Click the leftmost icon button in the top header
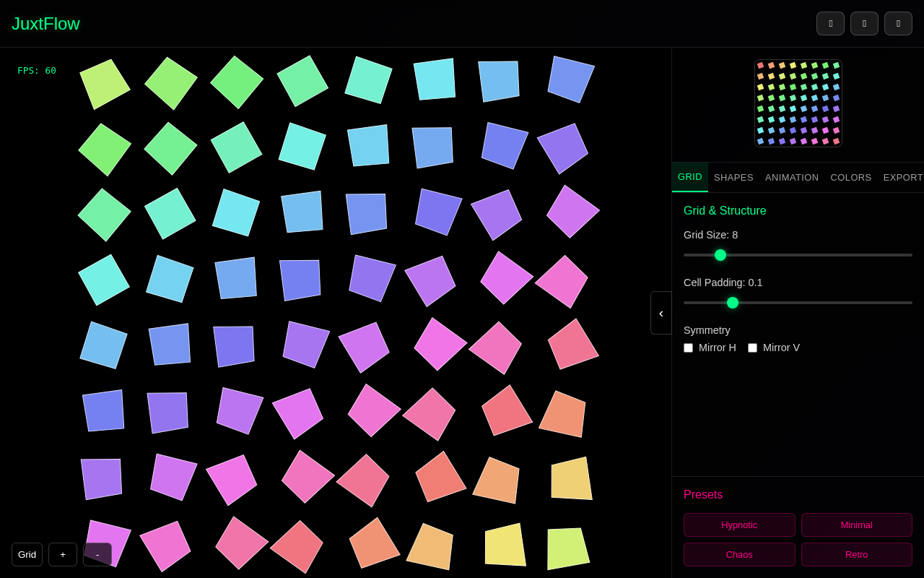 pos(830,23)
